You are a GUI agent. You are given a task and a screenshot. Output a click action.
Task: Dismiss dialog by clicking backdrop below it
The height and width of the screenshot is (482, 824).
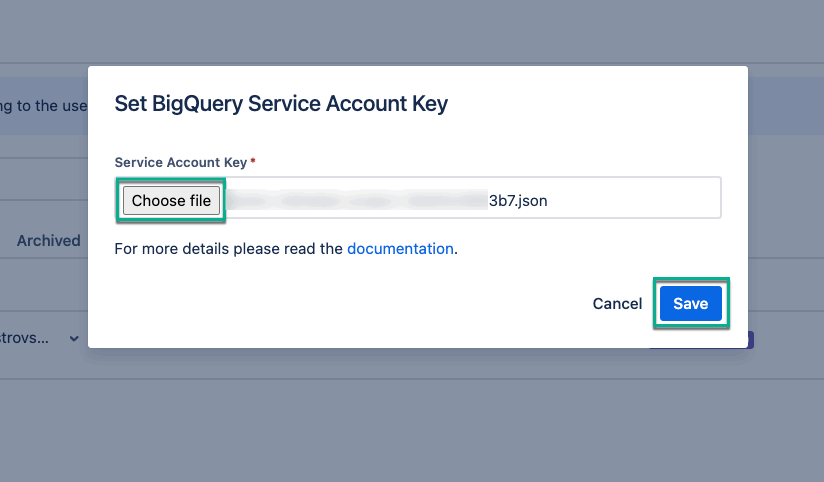point(412,420)
